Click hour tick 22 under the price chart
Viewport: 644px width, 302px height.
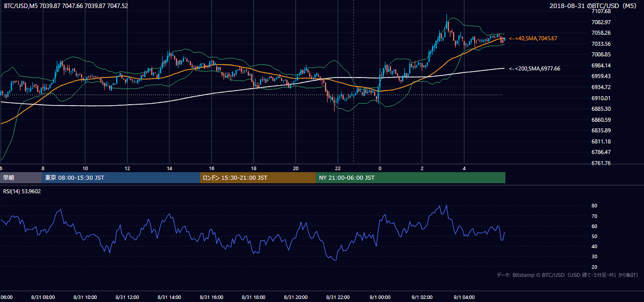coord(338,169)
